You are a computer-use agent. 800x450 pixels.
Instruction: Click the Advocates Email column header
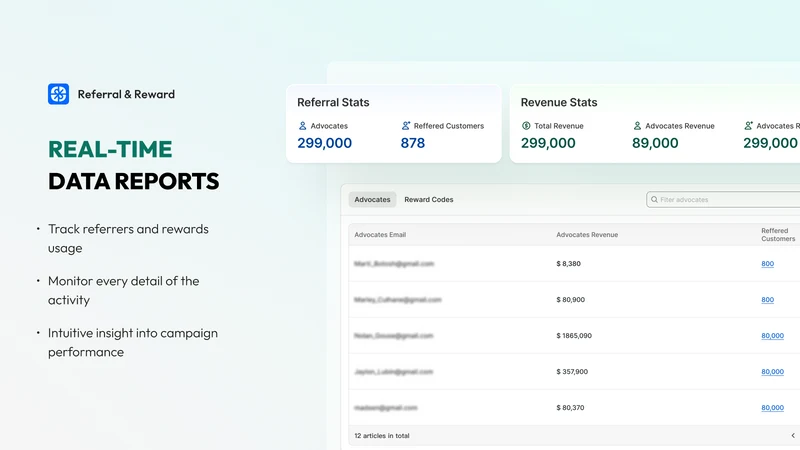(380, 235)
